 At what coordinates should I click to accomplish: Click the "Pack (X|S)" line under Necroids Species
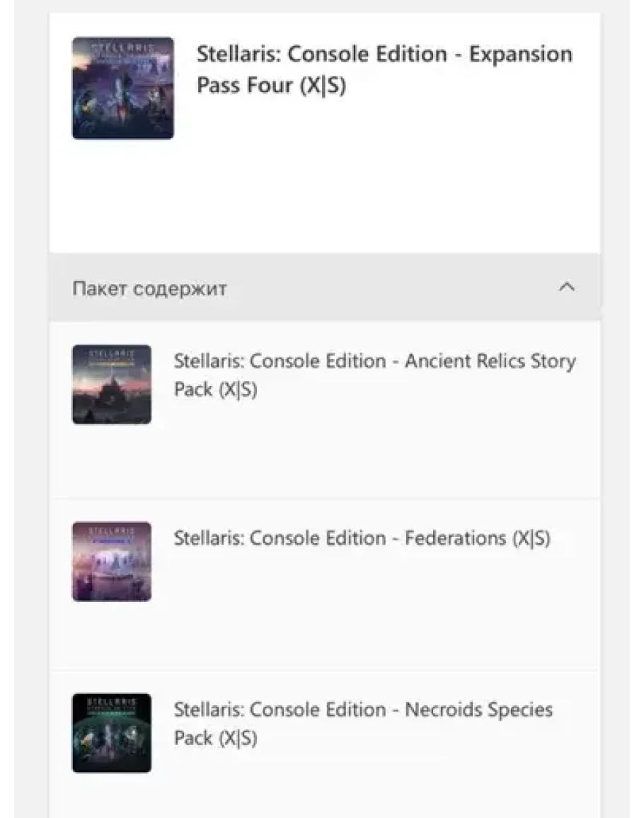click(215, 738)
